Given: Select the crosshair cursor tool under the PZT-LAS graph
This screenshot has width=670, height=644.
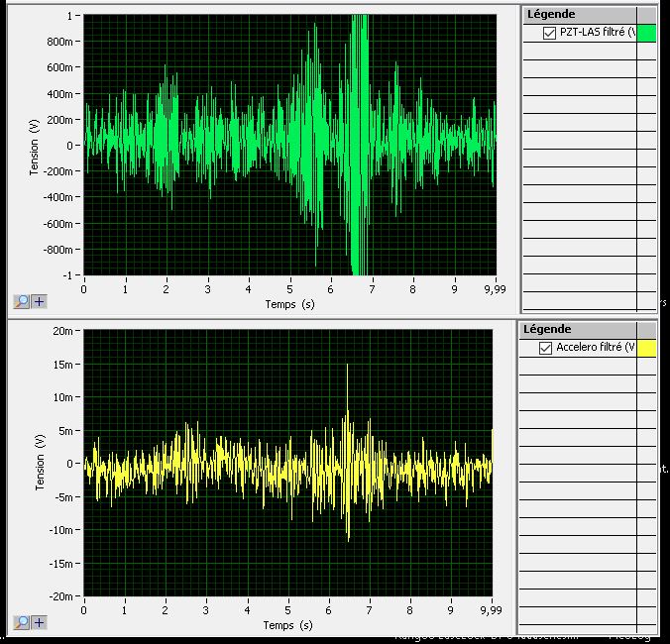Looking at the screenshot, I should pos(39,301).
